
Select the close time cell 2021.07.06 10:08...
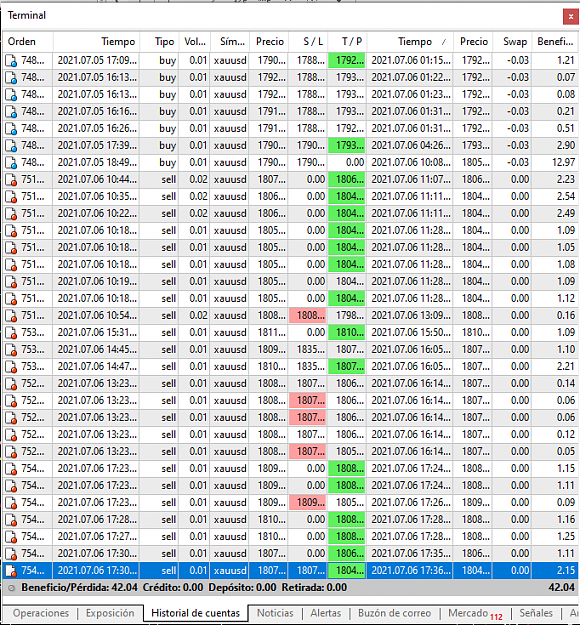(410, 163)
